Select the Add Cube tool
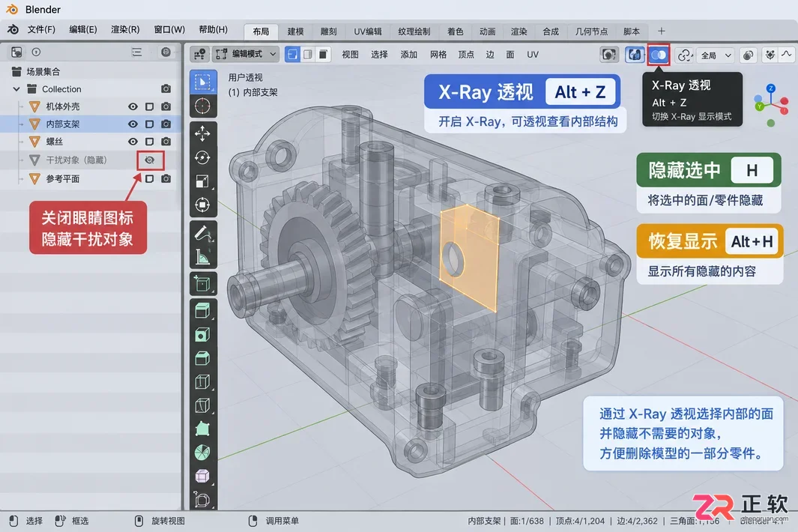 pos(202,283)
